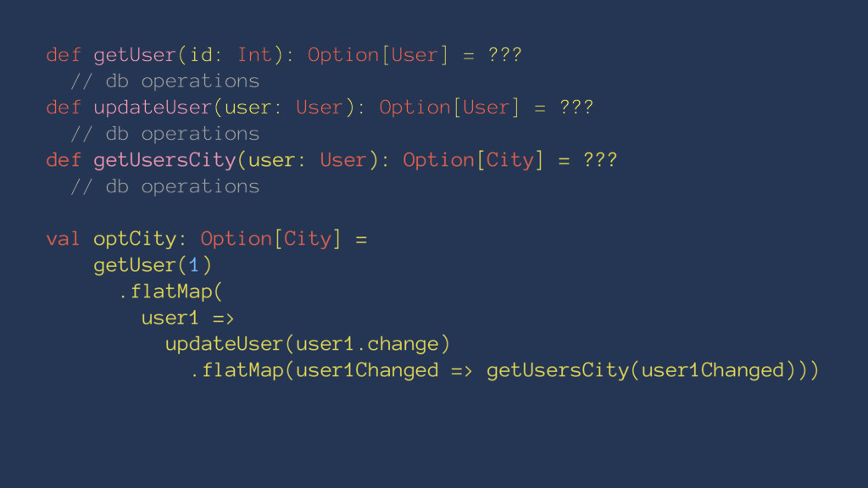Image resolution: width=868 pixels, height=488 pixels.
Task: Click the updateUser function name in its definition
Action: [x=153, y=108]
